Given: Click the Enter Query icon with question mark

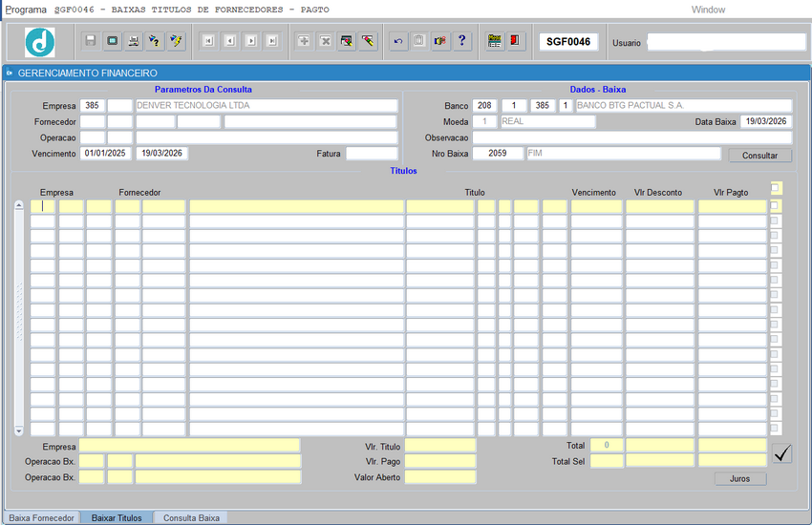Looking at the screenshot, I should click(155, 41).
